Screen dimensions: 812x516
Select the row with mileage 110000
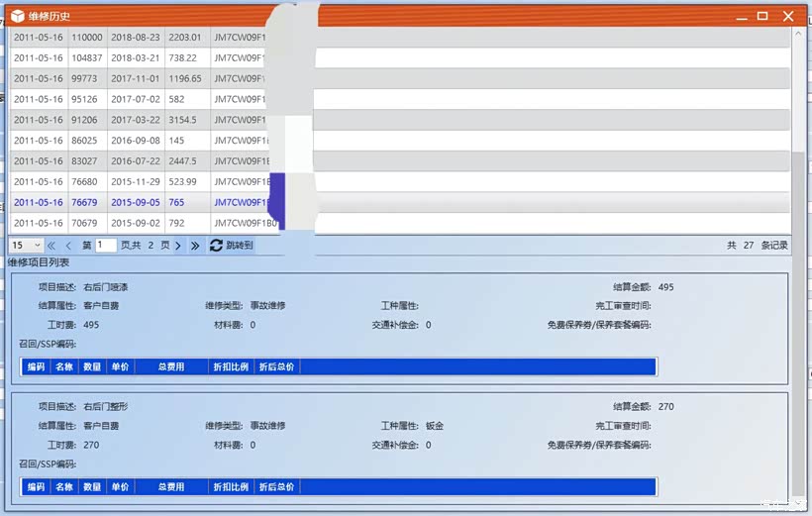(x=86, y=38)
